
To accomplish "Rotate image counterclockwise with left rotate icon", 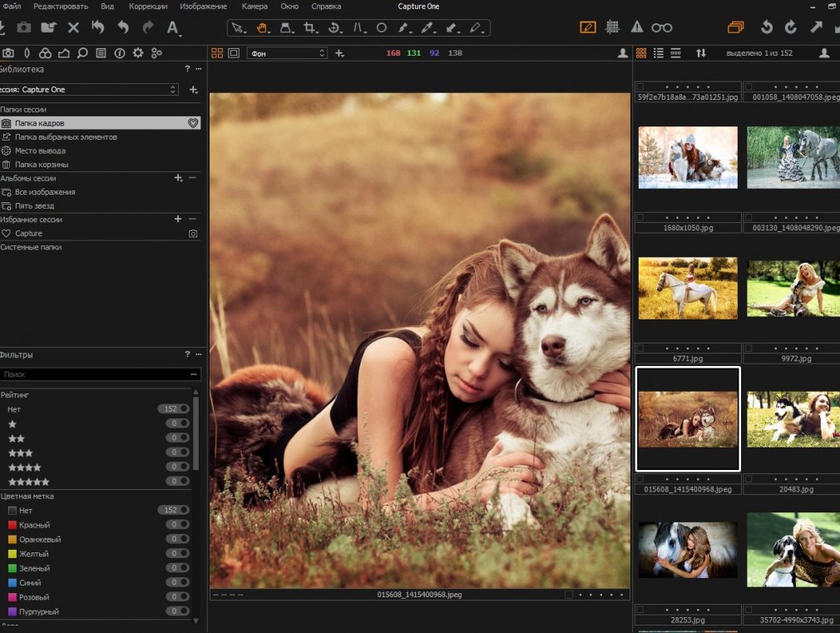I will point(767,27).
